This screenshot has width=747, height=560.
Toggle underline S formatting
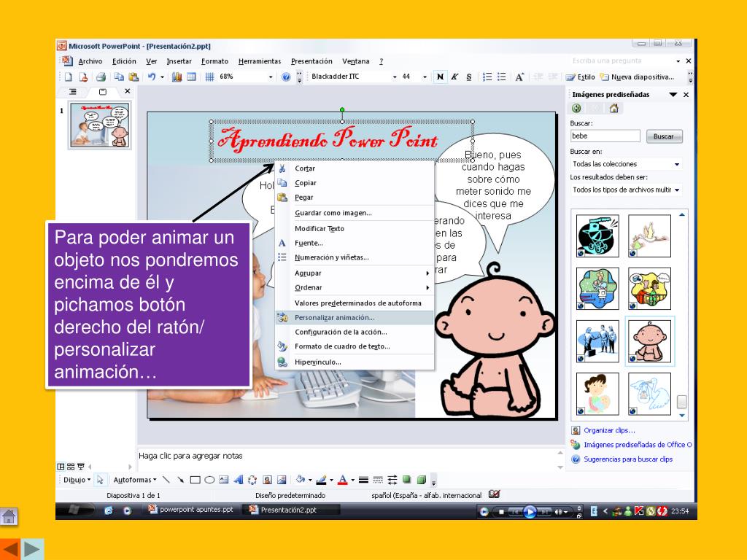[469, 77]
